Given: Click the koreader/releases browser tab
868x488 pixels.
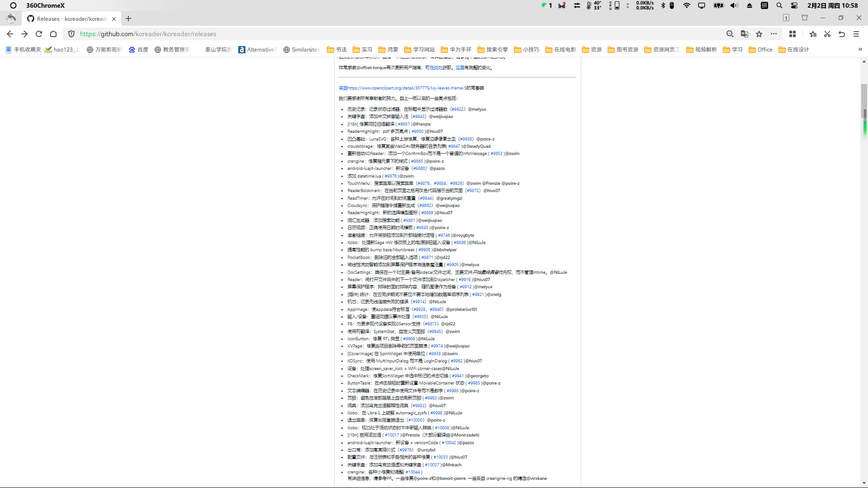Looking at the screenshot, I should pos(71,19).
